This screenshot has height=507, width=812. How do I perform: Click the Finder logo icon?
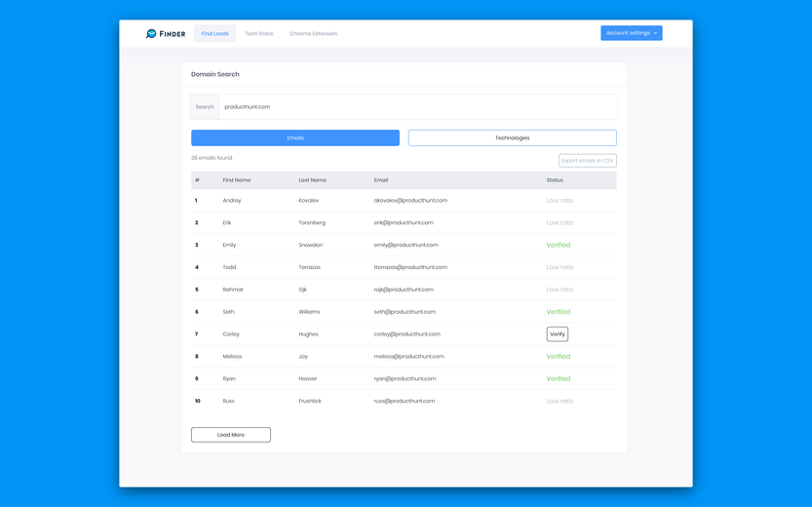(151, 34)
